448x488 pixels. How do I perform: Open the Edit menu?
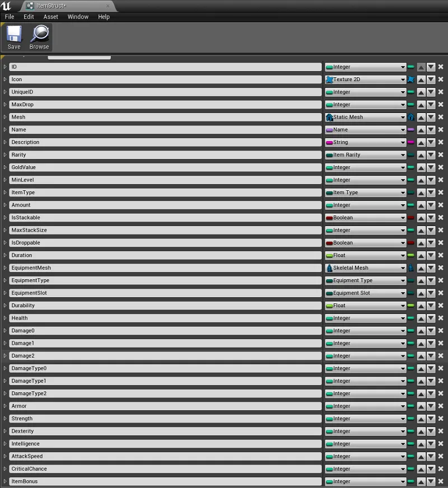29,17
